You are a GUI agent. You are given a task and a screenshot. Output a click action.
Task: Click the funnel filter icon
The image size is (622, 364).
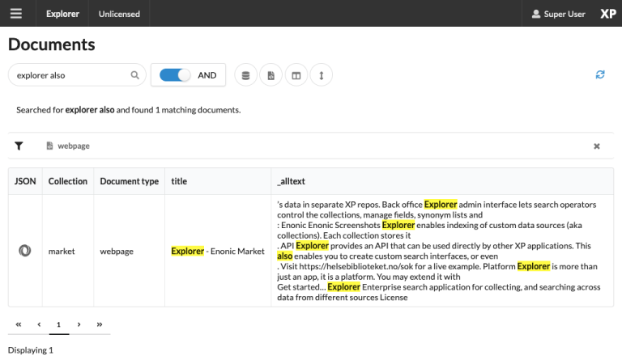[19, 146]
